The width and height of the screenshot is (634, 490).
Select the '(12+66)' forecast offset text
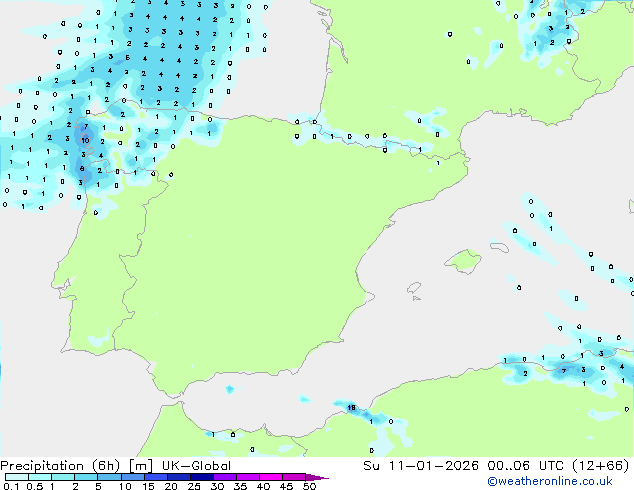point(600,466)
